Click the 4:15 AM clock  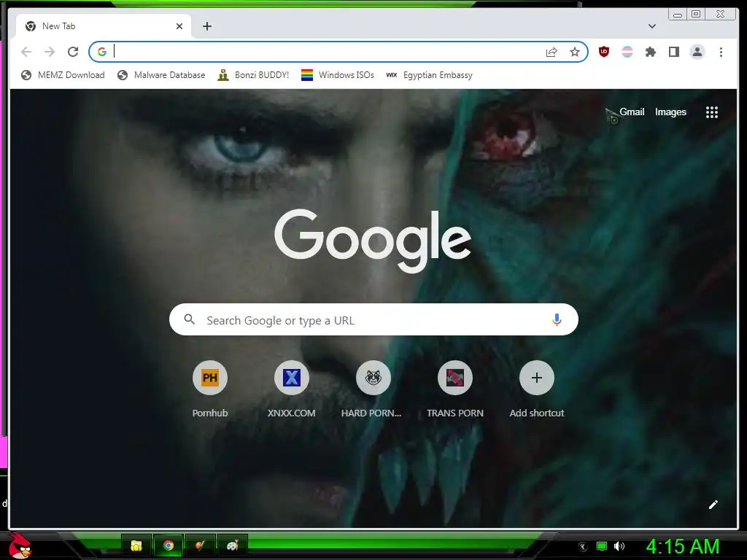(x=683, y=546)
